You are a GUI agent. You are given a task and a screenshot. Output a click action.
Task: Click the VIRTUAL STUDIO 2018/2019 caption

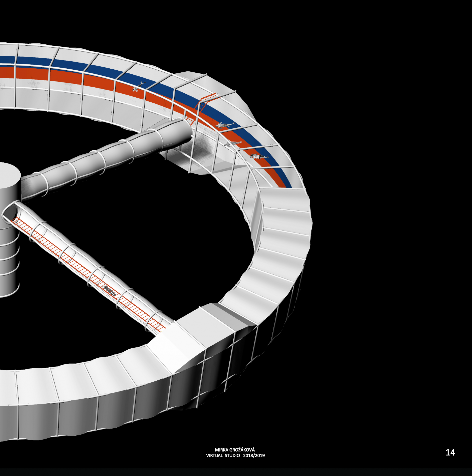point(235,455)
